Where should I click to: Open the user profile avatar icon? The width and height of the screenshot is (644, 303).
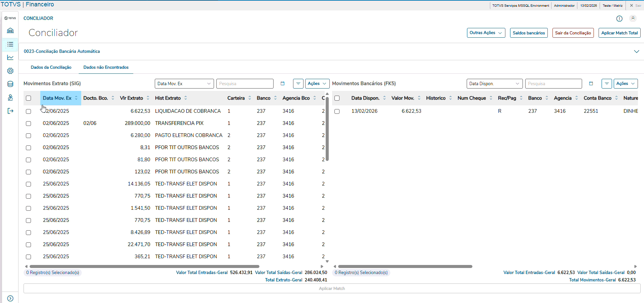tap(633, 18)
